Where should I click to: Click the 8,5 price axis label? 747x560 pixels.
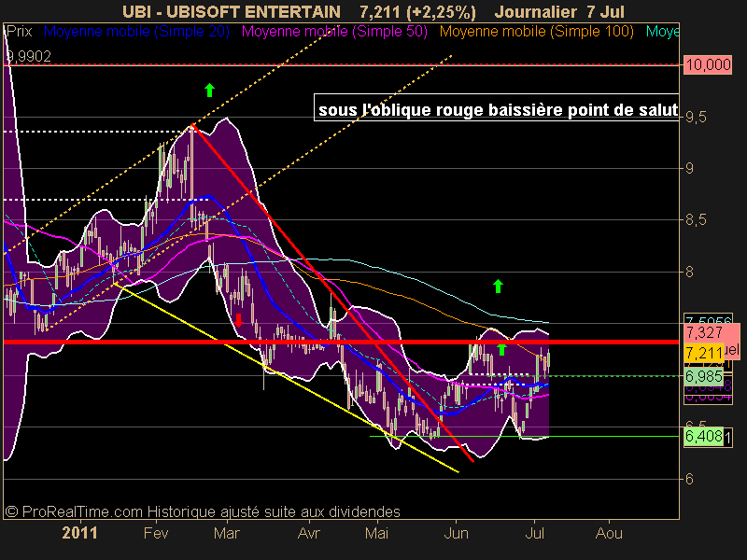[696, 220]
